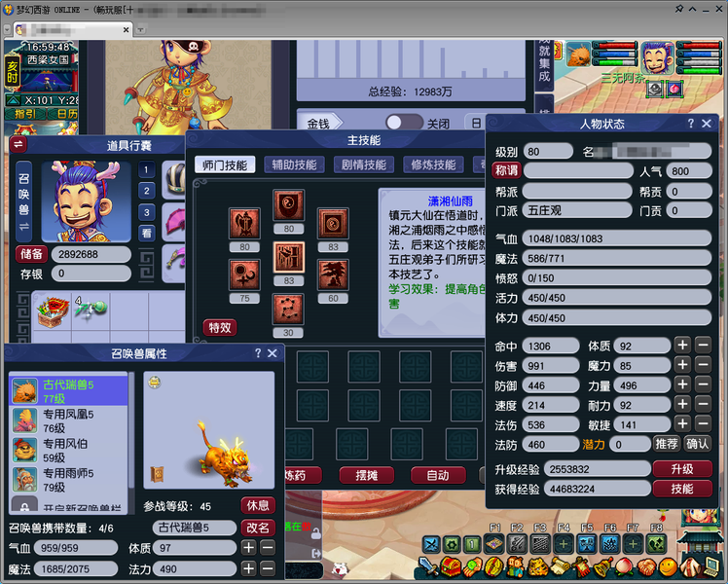Open the computer system settings icon
728x584 pixels.
[711, 566]
